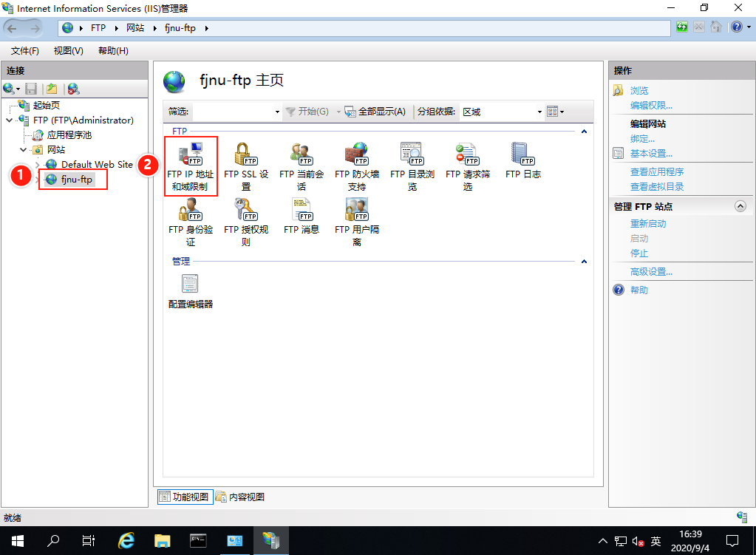Screen dimensions: 756x555
Task: Open FTP IP 地址和域限制 feature
Action: 191,166
